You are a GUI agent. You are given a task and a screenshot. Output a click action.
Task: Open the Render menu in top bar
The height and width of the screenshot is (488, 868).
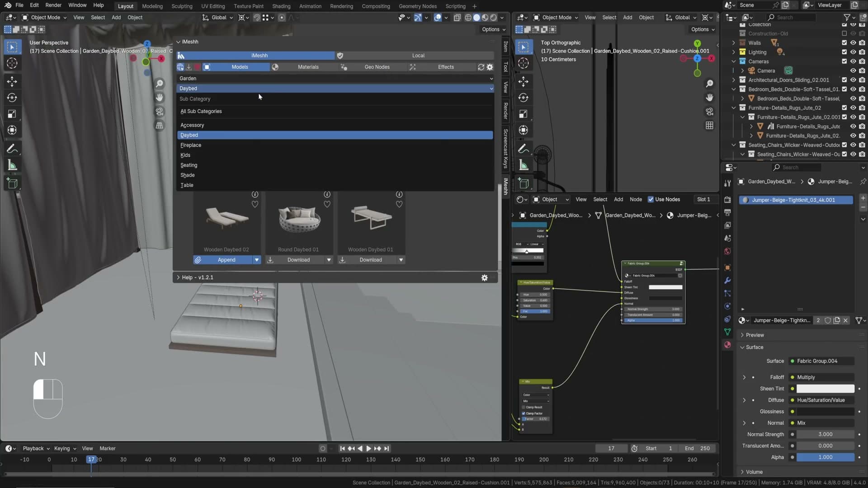[x=53, y=5]
